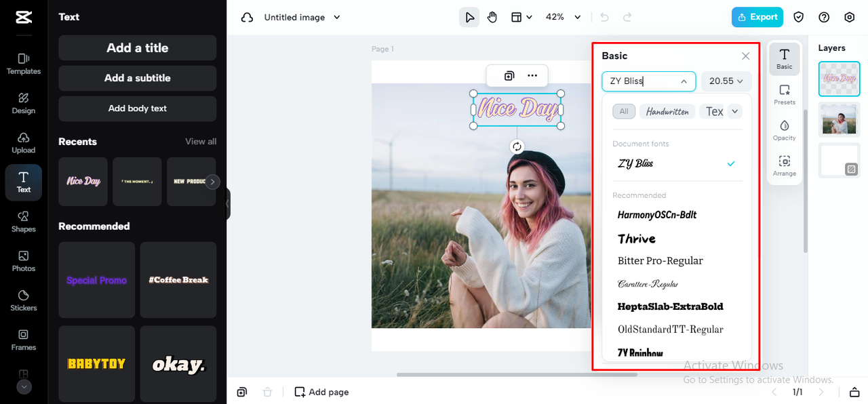The height and width of the screenshot is (404, 868).
Task: Click duplicate icon in floating toolbar
Action: coord(509,76)
